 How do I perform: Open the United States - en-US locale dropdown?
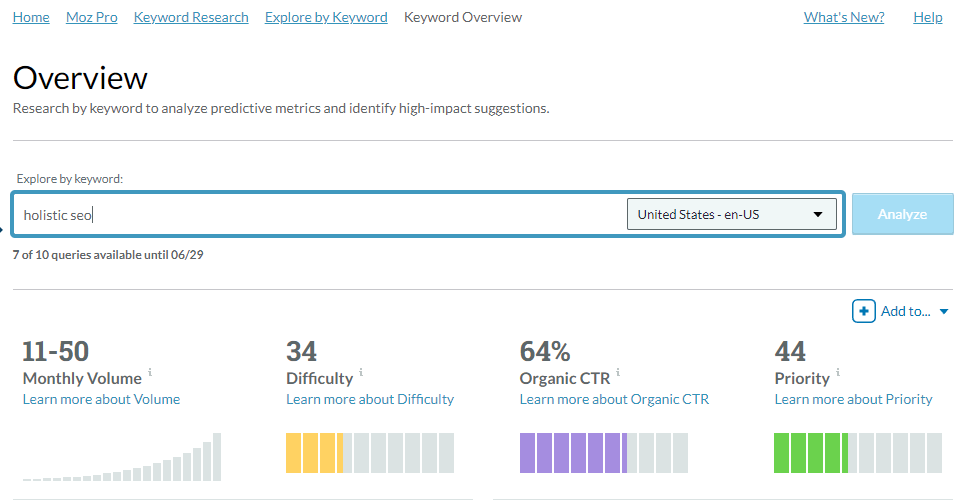tap(732, 214)
